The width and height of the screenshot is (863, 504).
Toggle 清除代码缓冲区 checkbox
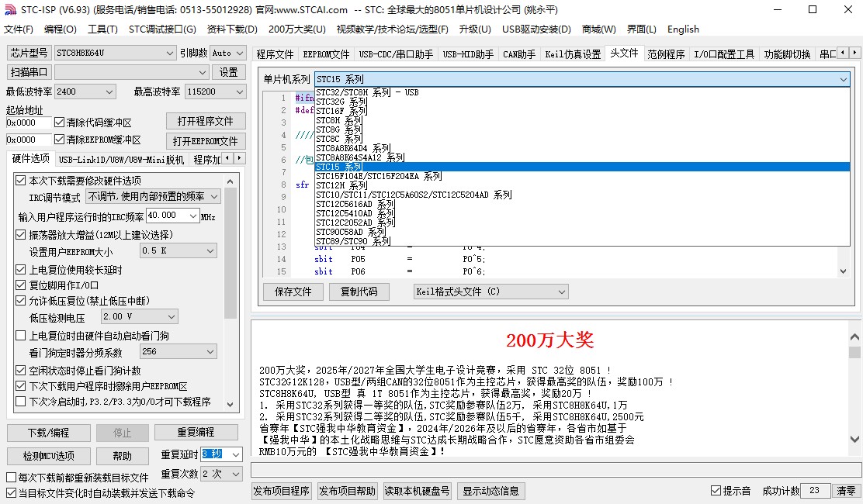[x=60, y=123]
